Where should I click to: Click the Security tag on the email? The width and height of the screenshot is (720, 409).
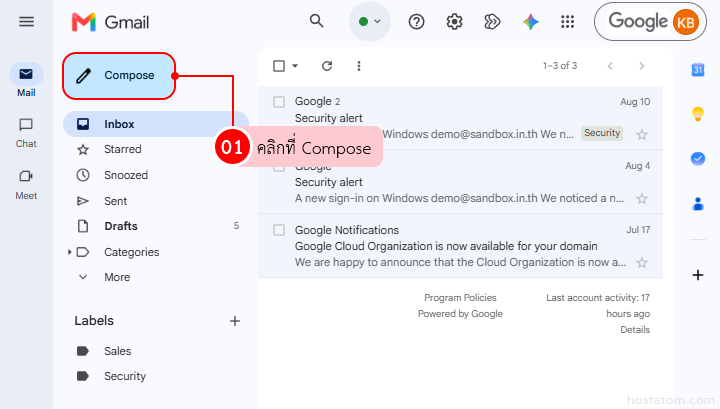tap(602, 133)
